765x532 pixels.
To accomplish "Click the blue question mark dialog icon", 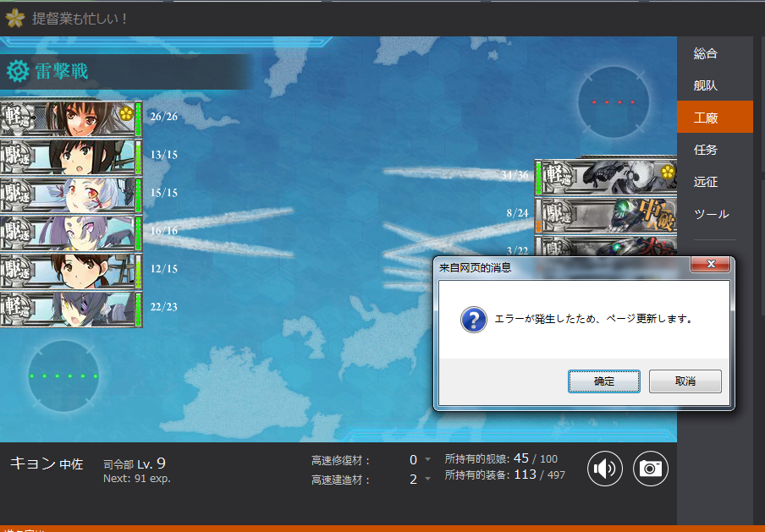I will pyautogui.click(x=473, y=320).
